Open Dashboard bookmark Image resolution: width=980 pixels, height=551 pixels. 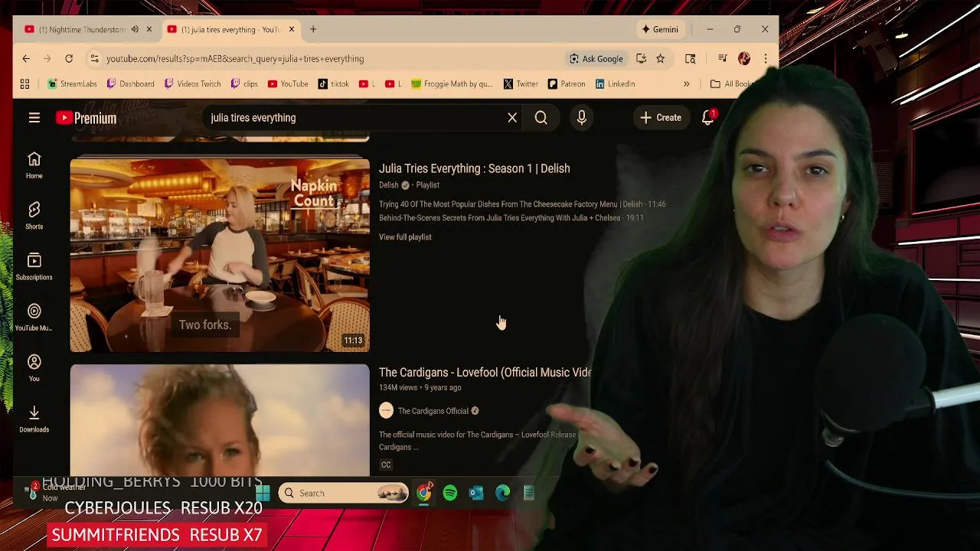[131, 84]
